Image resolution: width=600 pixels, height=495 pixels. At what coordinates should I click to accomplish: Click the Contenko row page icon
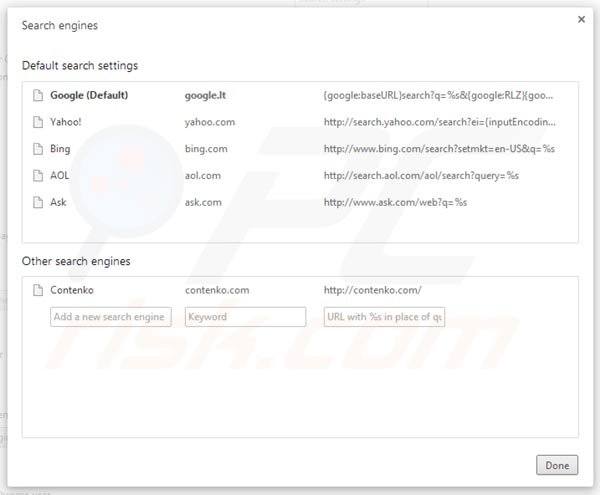click(x=38, y=290)
